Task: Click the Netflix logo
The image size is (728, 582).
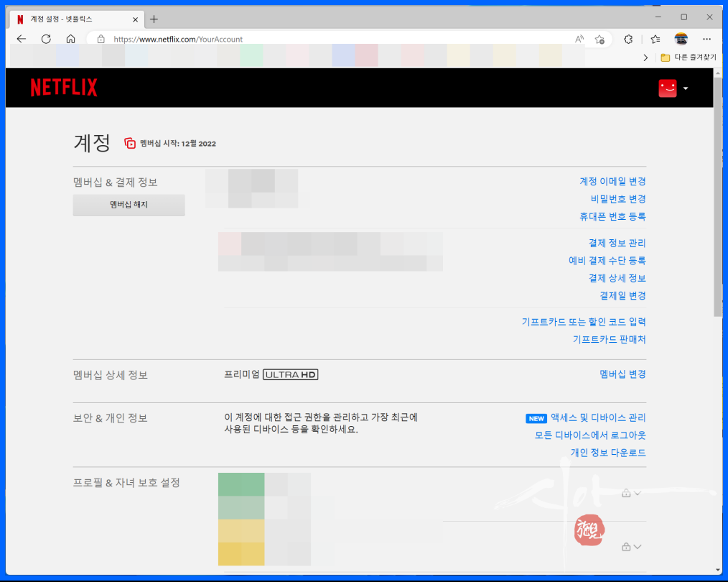Action: (64, 88)
